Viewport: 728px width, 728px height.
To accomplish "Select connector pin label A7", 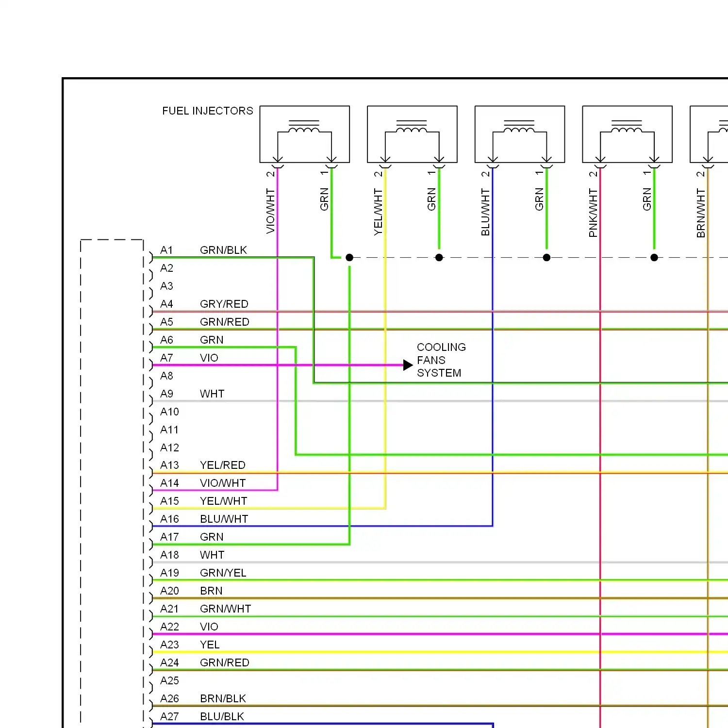I will pos(166,358).
